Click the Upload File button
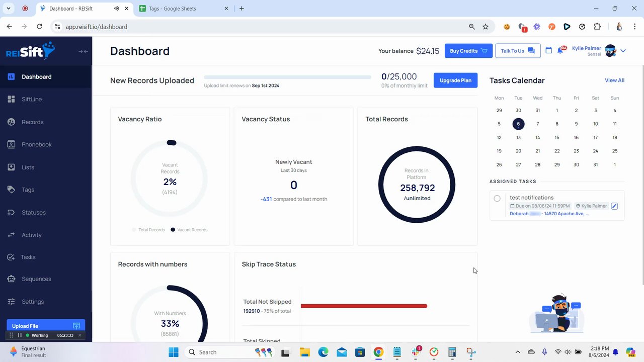The height and width of the screenshot is (362, 644). tap(46, 326)
